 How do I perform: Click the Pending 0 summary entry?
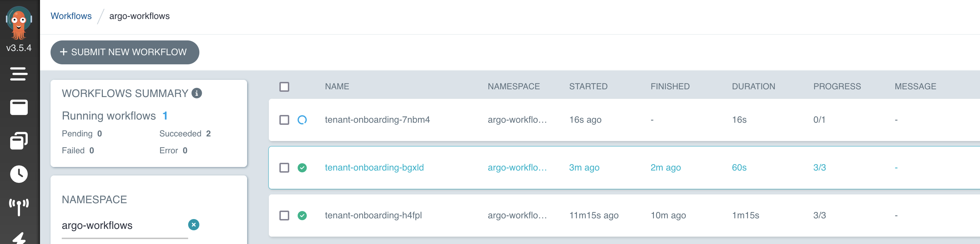click(82, 134)
